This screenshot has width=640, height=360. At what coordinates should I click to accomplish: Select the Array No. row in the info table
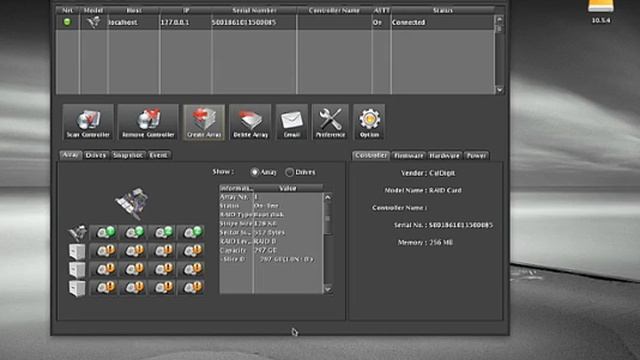(271, 197)
